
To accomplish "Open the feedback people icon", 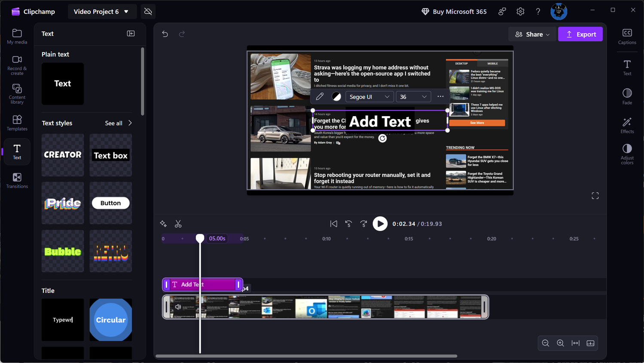I will coord(502,12).
